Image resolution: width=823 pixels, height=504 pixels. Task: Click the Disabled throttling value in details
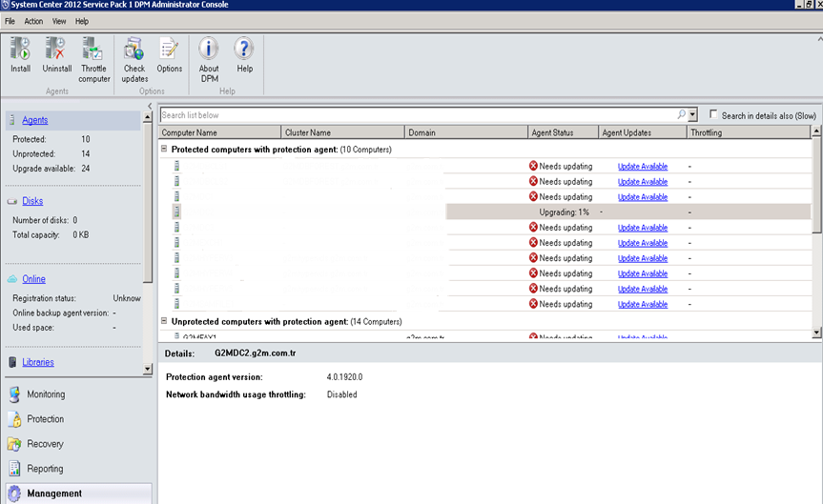pyautogui.click(x=341, y=394)
